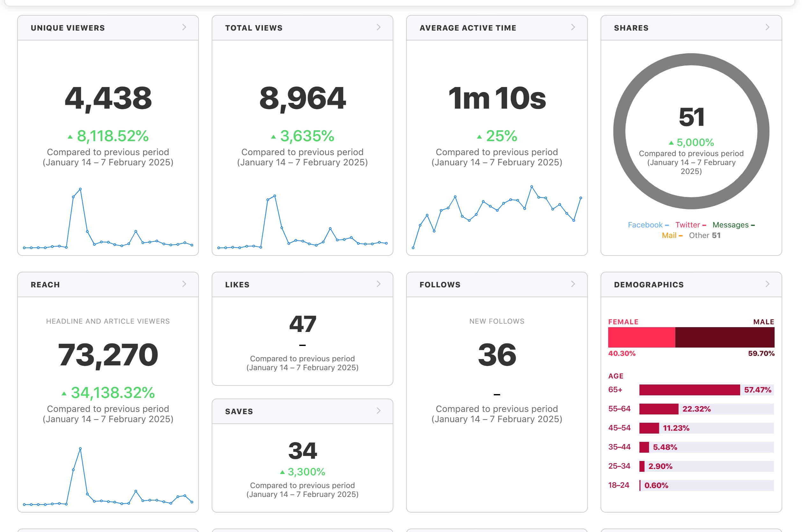Click the 47 likes count
The height and width of the screenshot is (532, 802).
click(303, 324)
